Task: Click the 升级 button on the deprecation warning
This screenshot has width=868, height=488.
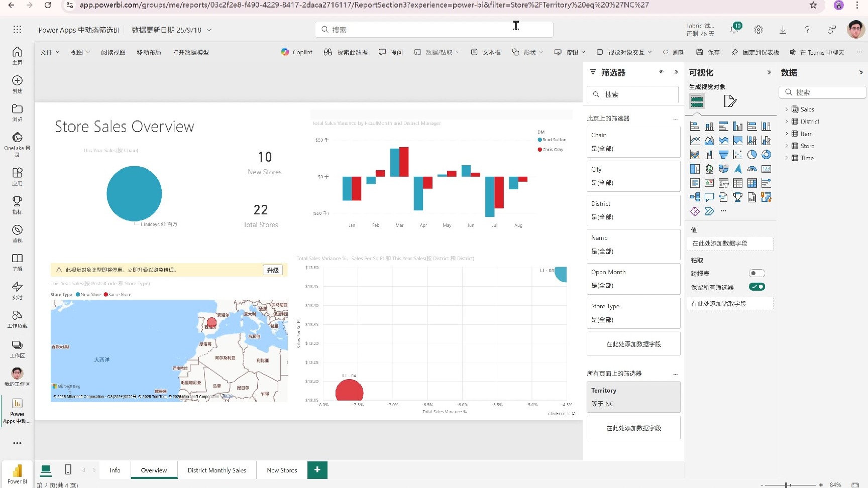Action: 272,270
